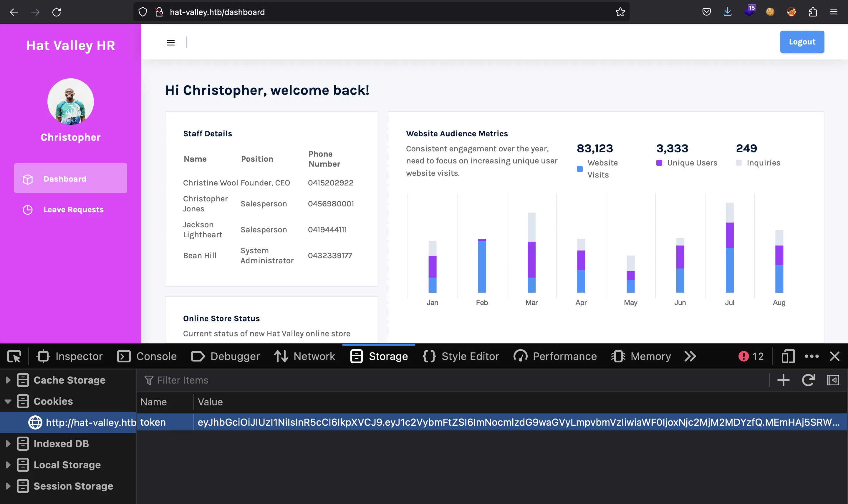848x504 pixels.
Task: Switch to the Console tab
Action: [x=147, y=356]
